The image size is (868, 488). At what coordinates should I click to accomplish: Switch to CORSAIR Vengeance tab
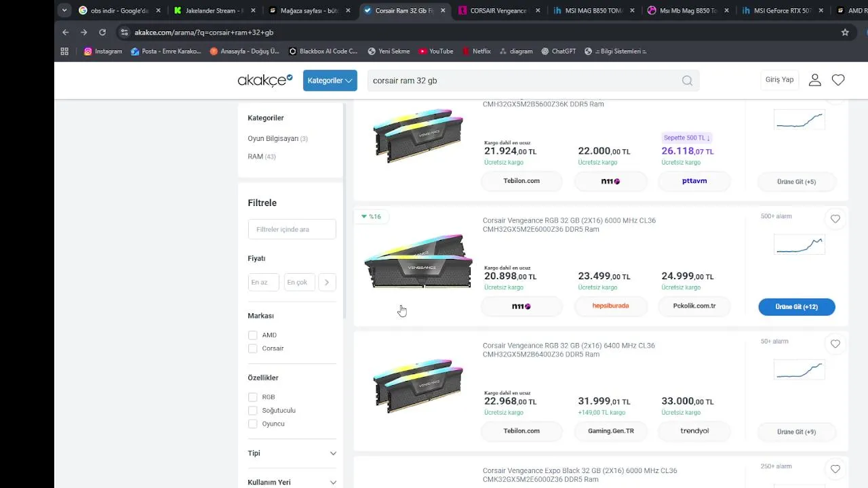coord(499,11)
